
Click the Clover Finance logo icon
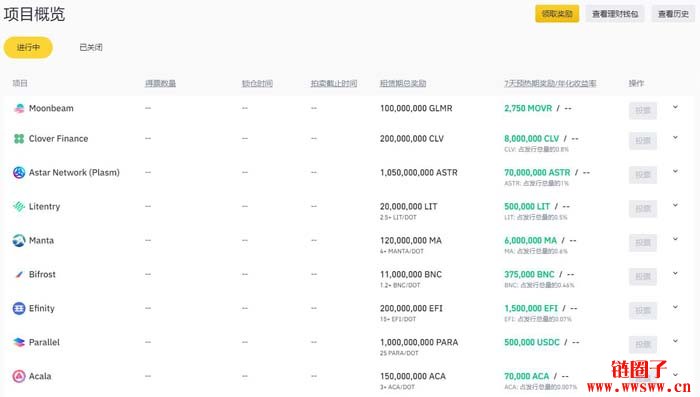click(x=19, y=139)
